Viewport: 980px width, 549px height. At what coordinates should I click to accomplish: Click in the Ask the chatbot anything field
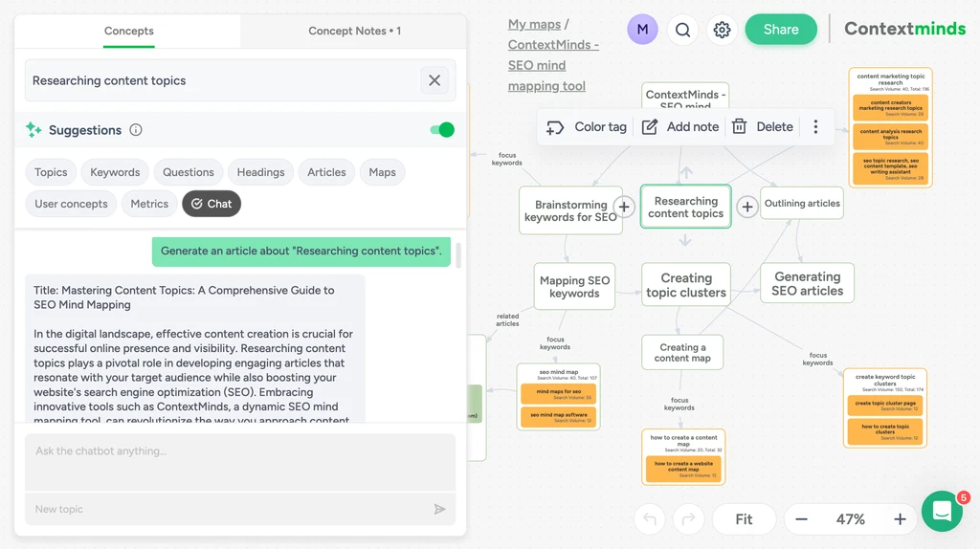[x=240, y=462]
